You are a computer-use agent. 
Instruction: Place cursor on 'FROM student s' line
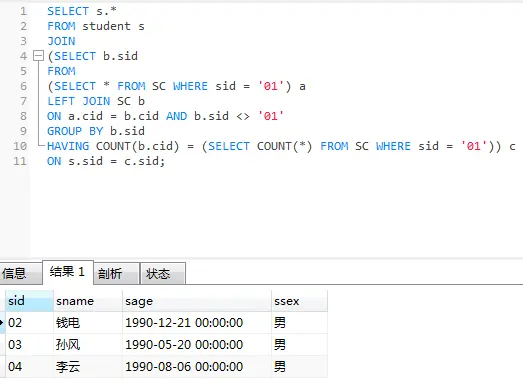pyautogui.click(x=96, y=26)
